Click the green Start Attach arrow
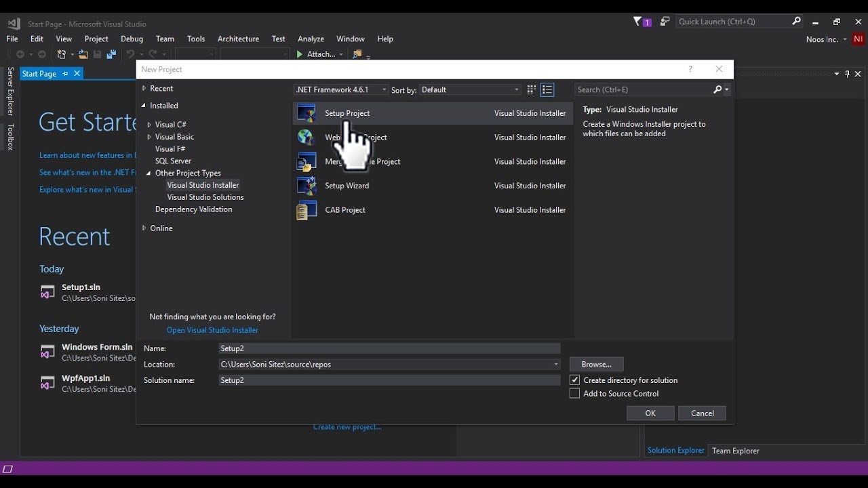The width and height of the screenshot is (868, 488). 300,54
